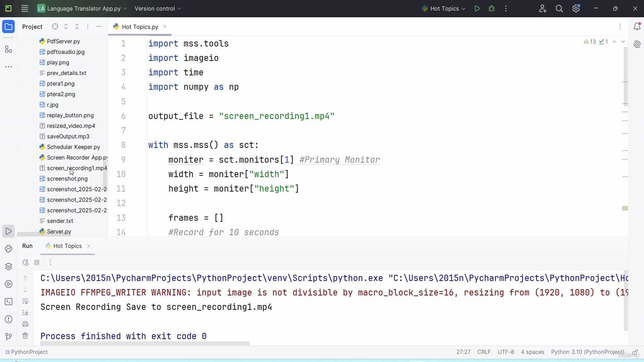The width and height of the screenshot is (644, 362).
Task: Open the Run tool window sidebar icon
Action: (8, 231)
